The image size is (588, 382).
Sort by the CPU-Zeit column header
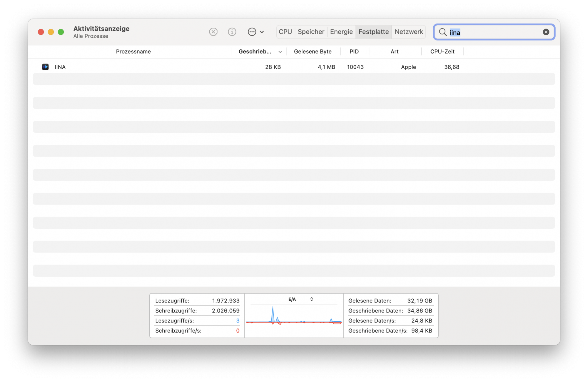[x=442, y=52]
